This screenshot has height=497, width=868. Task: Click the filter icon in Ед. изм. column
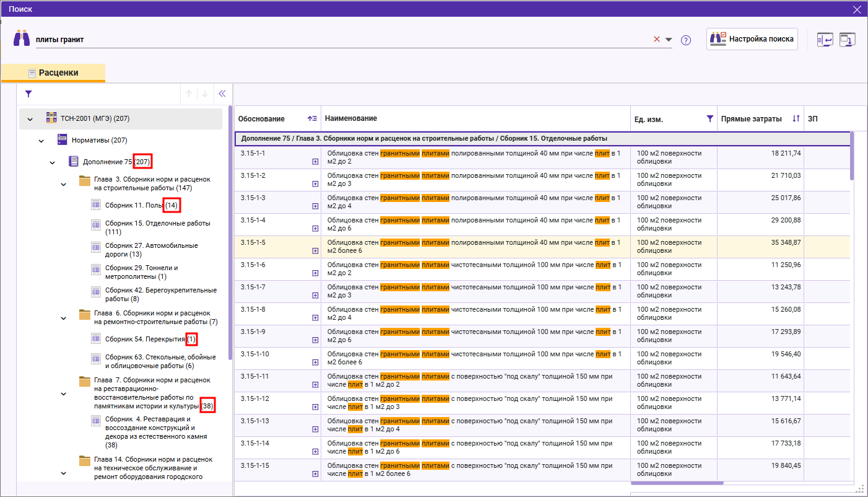(710, 119)
